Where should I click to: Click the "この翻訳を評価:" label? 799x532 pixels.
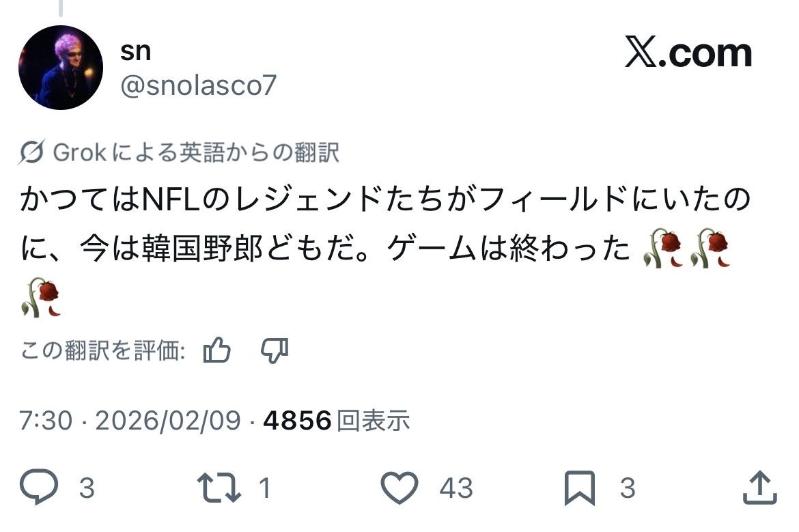click(103, 352)
